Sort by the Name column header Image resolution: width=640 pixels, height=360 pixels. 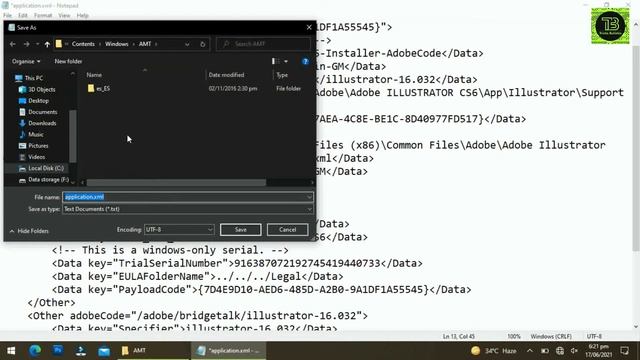pos(94,75)
